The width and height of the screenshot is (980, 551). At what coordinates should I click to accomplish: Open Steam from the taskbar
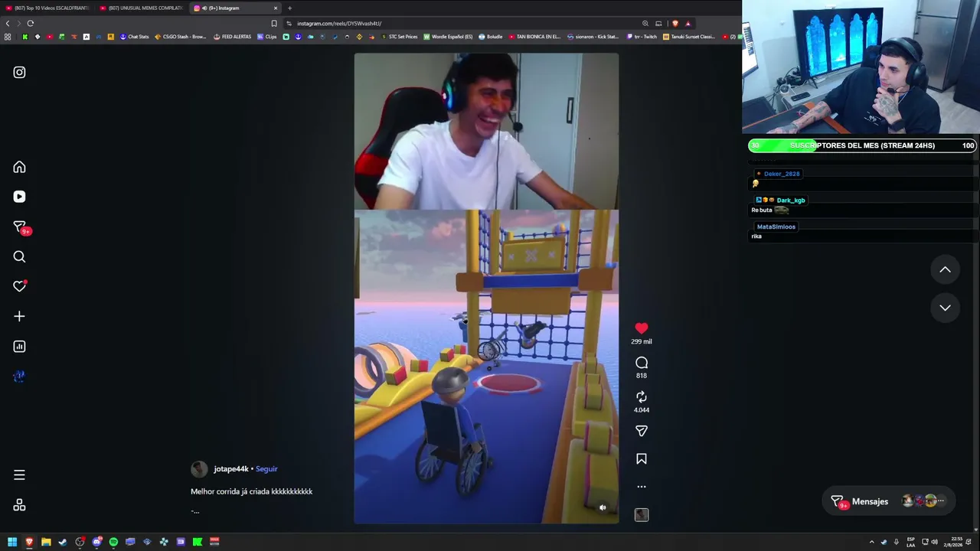(x=63, y=542)
